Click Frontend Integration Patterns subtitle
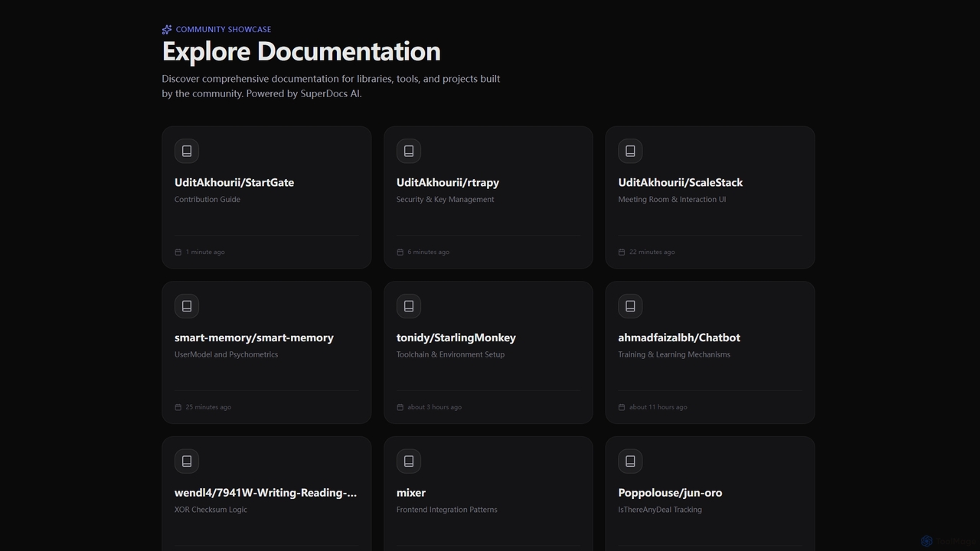The width and height of the screenshot is (980, 551). point(447,510)
